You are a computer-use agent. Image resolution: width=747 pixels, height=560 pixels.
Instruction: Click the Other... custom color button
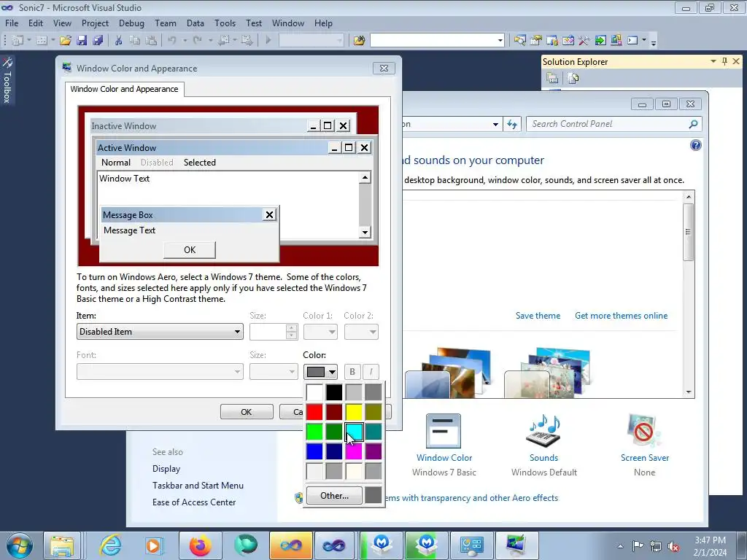(334, 496)
